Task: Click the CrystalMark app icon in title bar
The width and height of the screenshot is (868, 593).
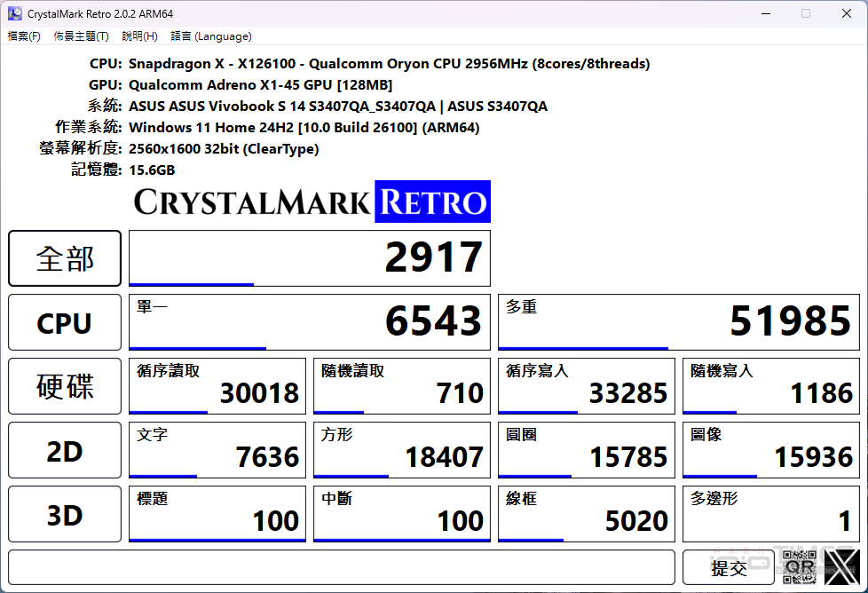Action: click(x=15, y=13)
